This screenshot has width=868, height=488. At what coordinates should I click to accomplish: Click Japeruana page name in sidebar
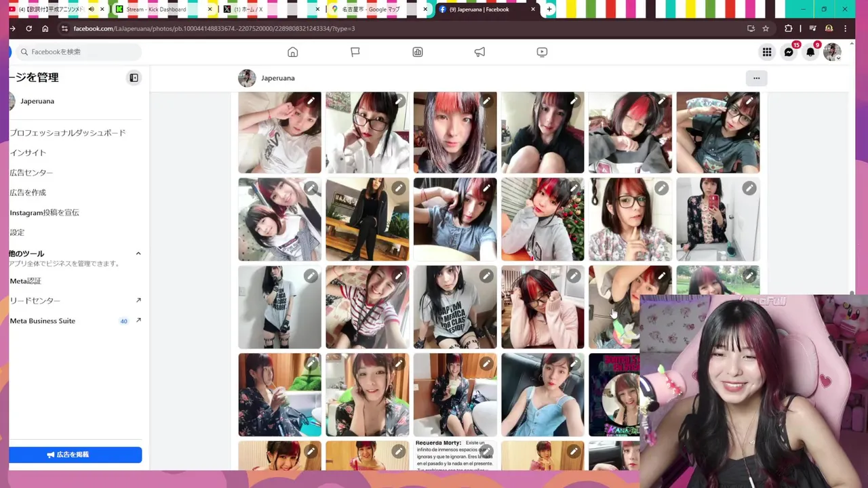pos(37,101)
